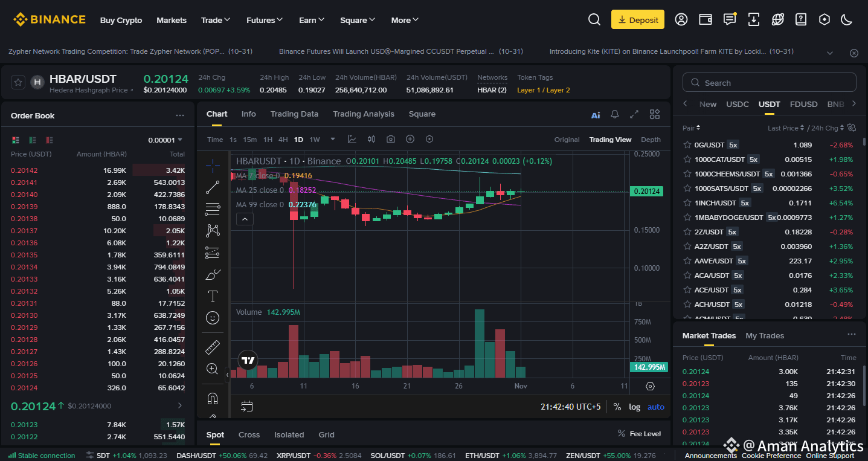Select the trend line drawing tool

213,187
